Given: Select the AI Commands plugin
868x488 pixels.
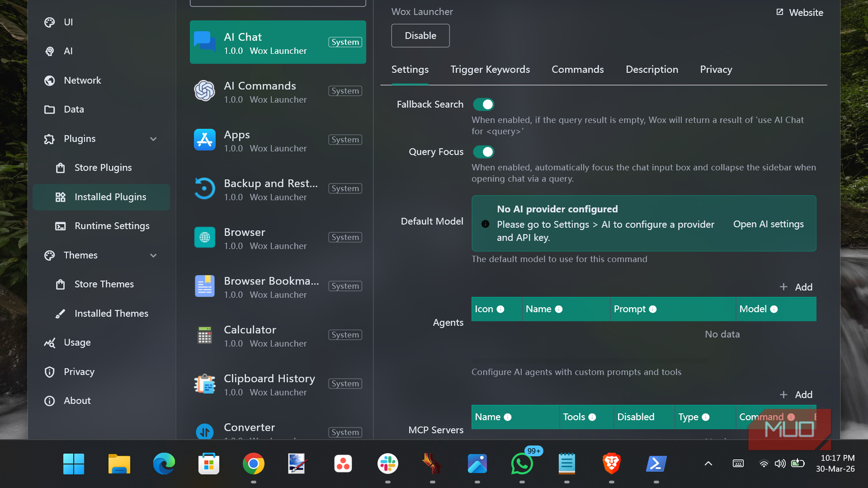Looking at the screenshot, I should point(278,91).
